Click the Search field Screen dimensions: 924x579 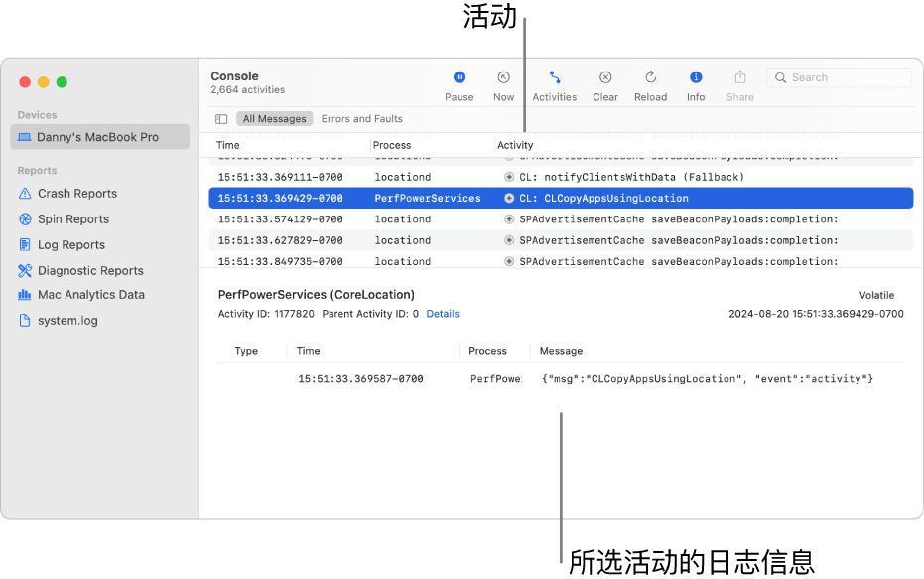tap(839, 77)
